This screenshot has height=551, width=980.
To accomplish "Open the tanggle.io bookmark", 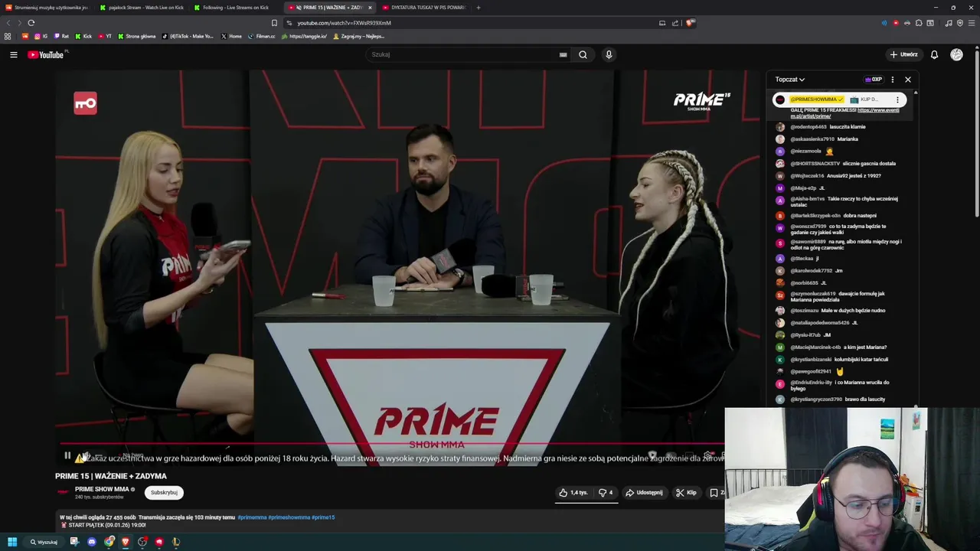I will point(304,36).
